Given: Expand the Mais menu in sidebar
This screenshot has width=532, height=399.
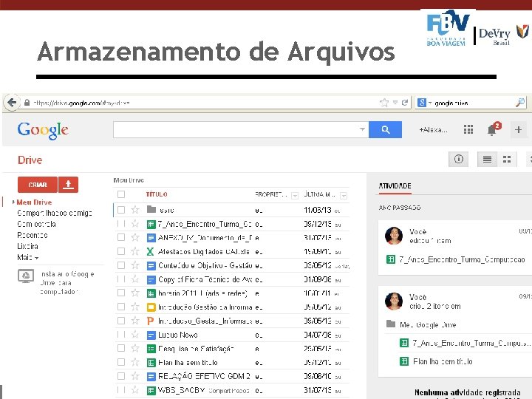Looking at the screenshot, I should tap(28, 257).
